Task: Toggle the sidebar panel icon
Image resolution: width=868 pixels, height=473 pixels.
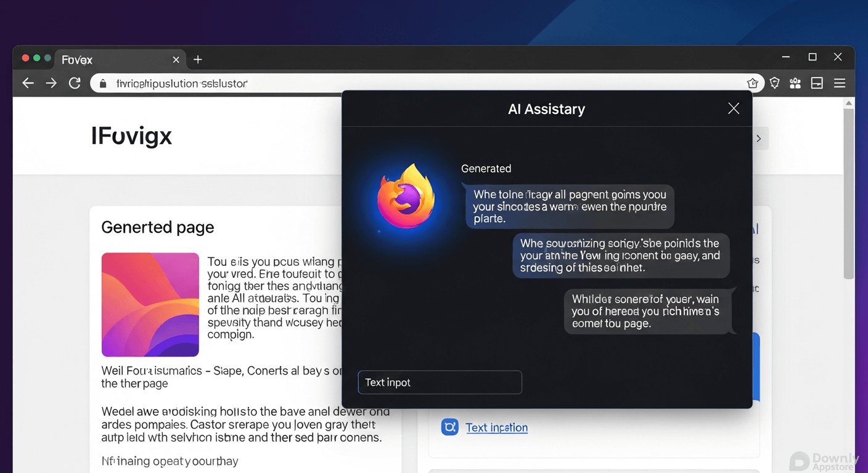Action: coord(817,83)
